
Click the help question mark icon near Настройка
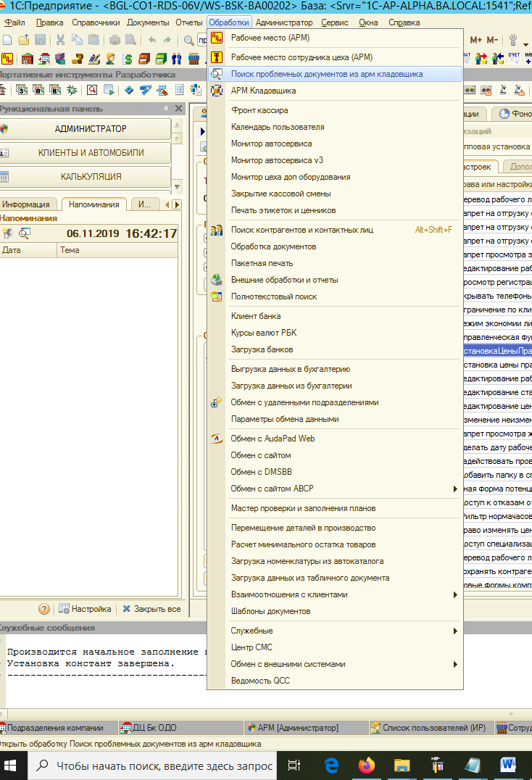point(44,609)
